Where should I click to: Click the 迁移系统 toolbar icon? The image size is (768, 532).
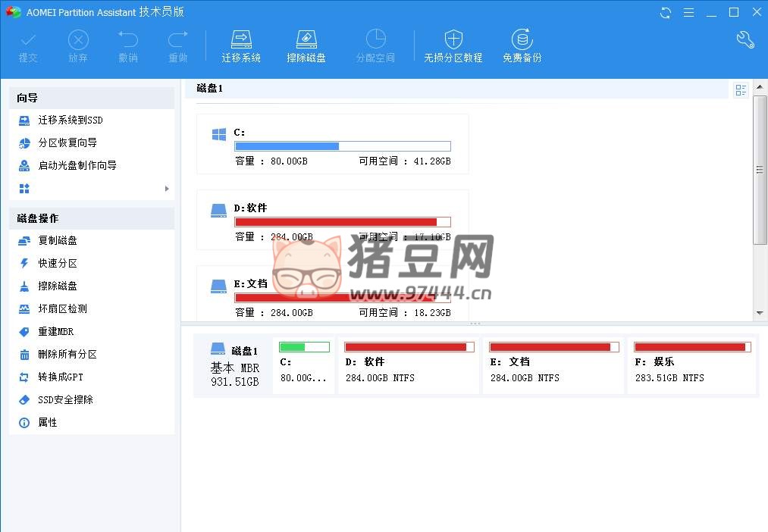click(x=241, y=39)
